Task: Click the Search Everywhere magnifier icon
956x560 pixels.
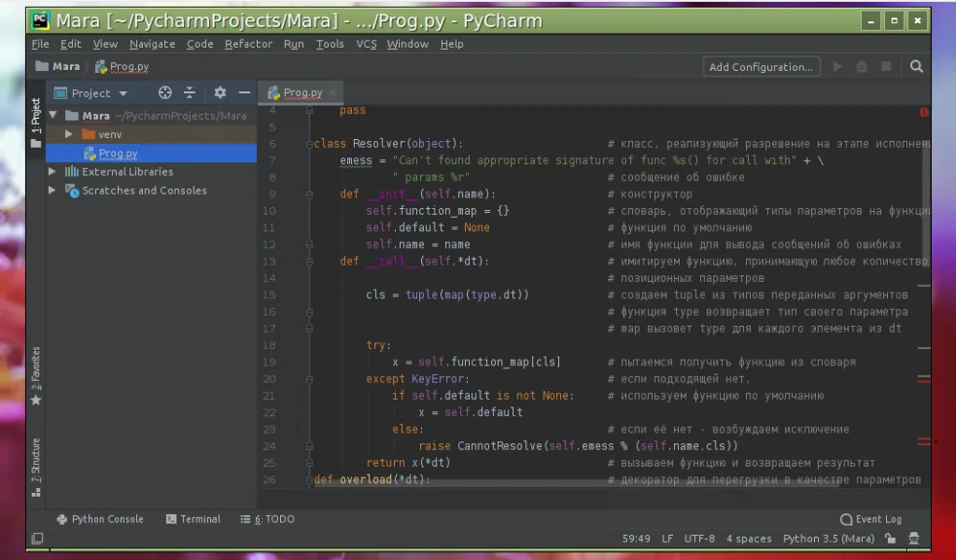Action: (x=916, y=67)
